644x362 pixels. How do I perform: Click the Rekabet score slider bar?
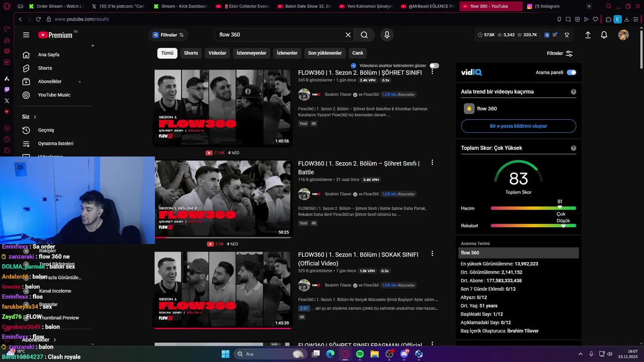[533, 226]
